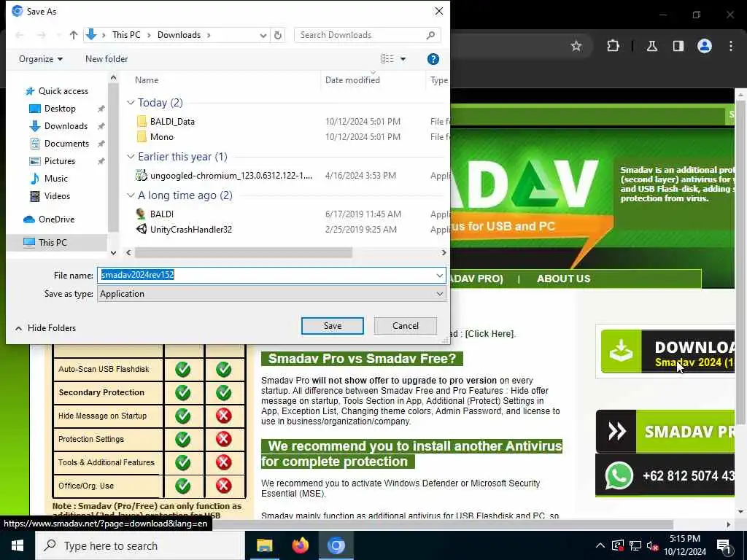Select the BALDI application file
747x560 pixels.
pos(161,214)
